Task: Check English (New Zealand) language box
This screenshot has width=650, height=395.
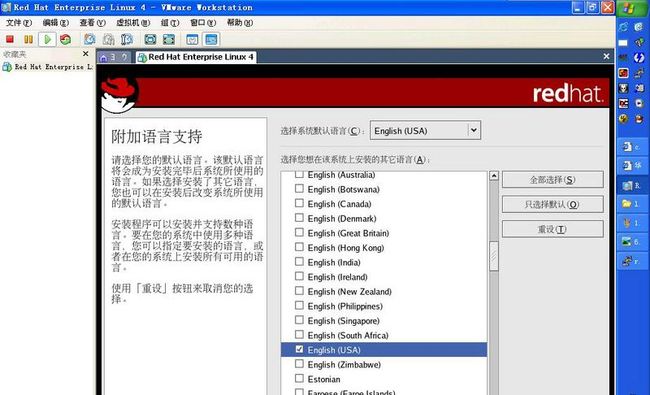Action: (x=299, y=291)
